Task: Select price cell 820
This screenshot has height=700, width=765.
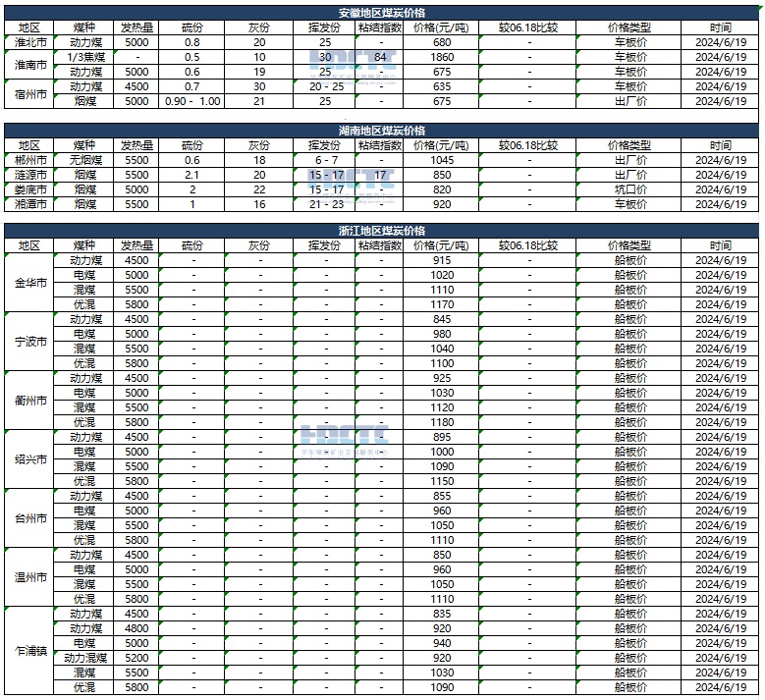Action: (x=441, y=189)
